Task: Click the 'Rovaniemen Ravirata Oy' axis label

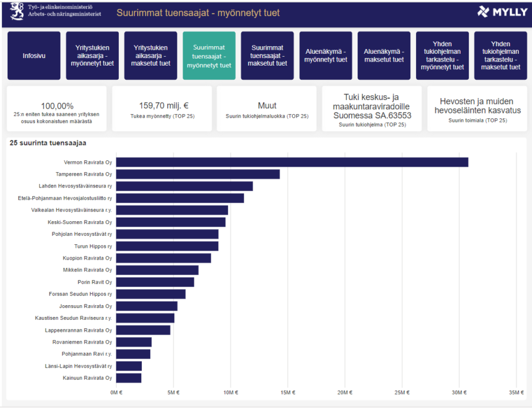Action: 82,342
